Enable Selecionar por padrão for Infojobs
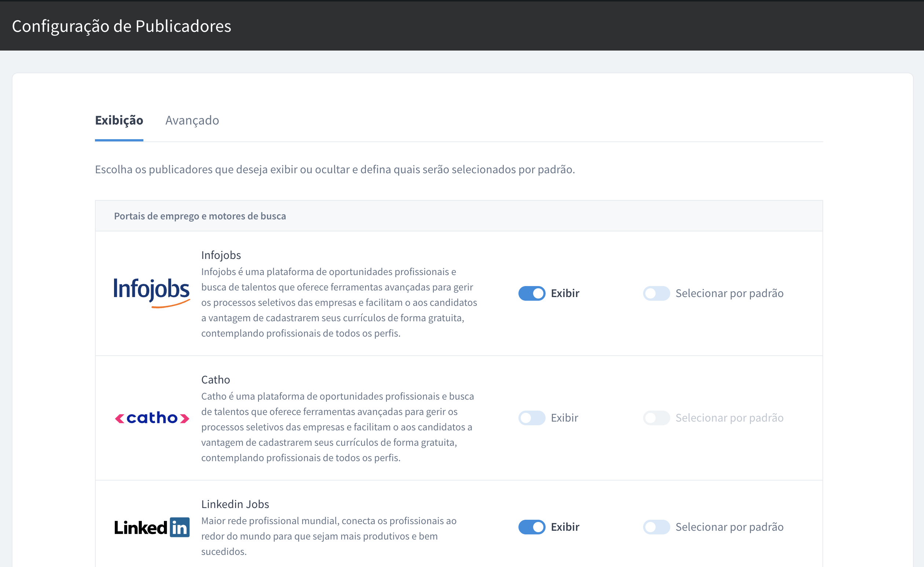924x567 pixels. 656,293
